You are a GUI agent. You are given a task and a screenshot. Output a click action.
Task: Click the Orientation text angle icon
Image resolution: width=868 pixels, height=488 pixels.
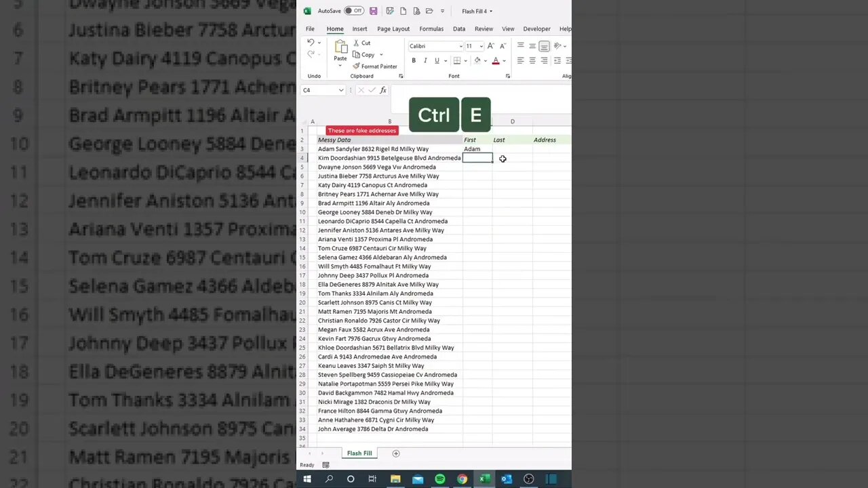[557, 45]
